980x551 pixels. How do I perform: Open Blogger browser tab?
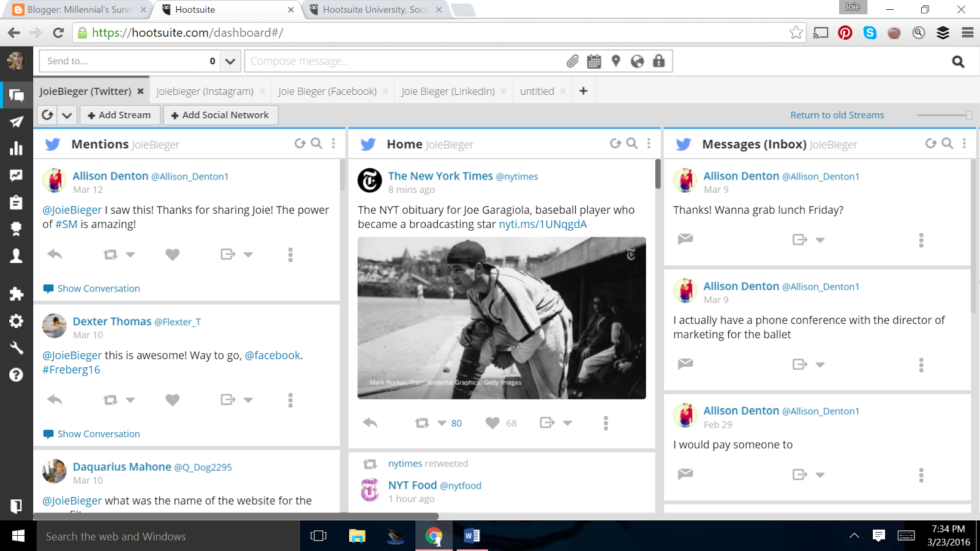click(80, 9)
